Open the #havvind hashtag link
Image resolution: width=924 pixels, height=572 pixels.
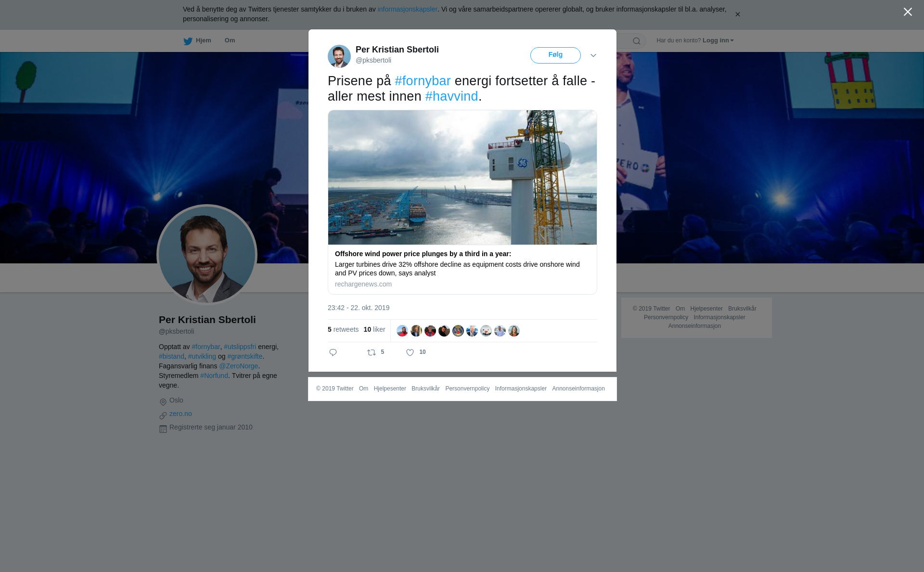tap(451, 96)
